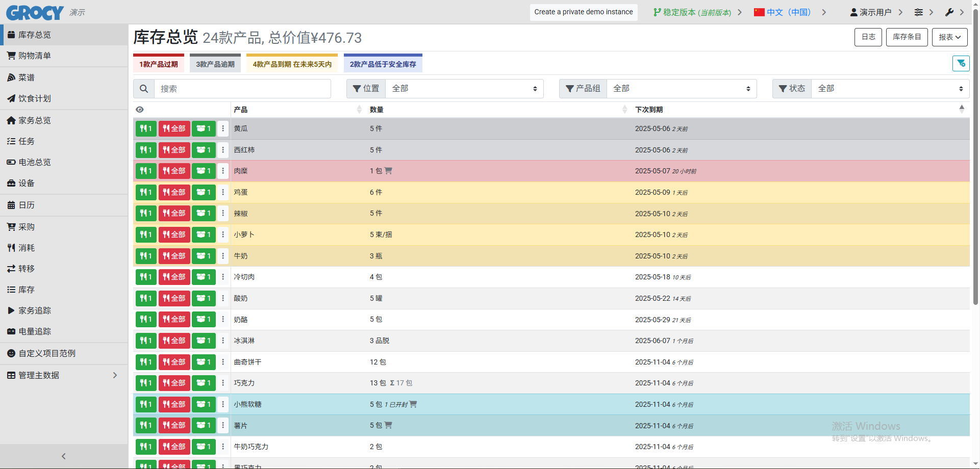The image size is (980, 469).
Task: Click the consume 1 button for 黄瓜
Action: (x=146, y=129)
